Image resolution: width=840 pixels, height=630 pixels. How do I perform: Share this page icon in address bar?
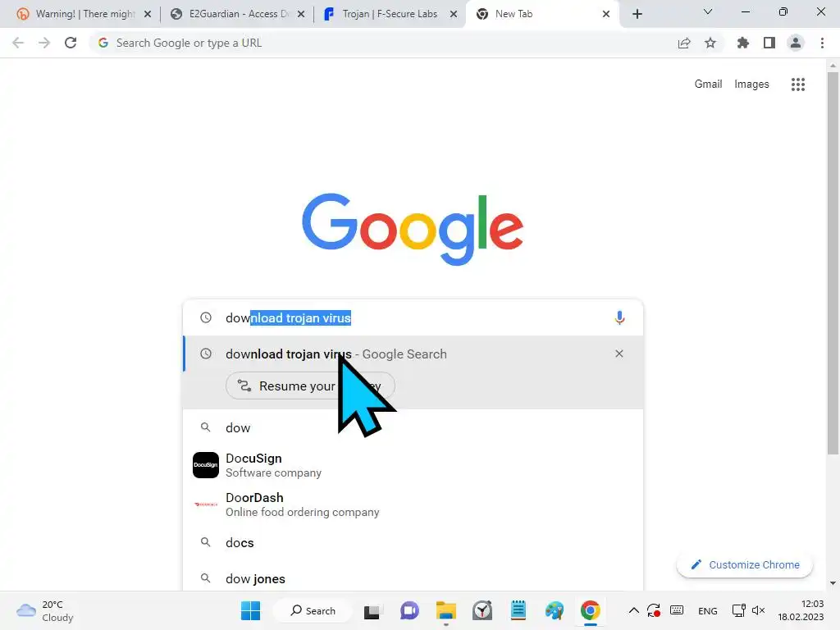pyautogui.click(x=684, y=43)
